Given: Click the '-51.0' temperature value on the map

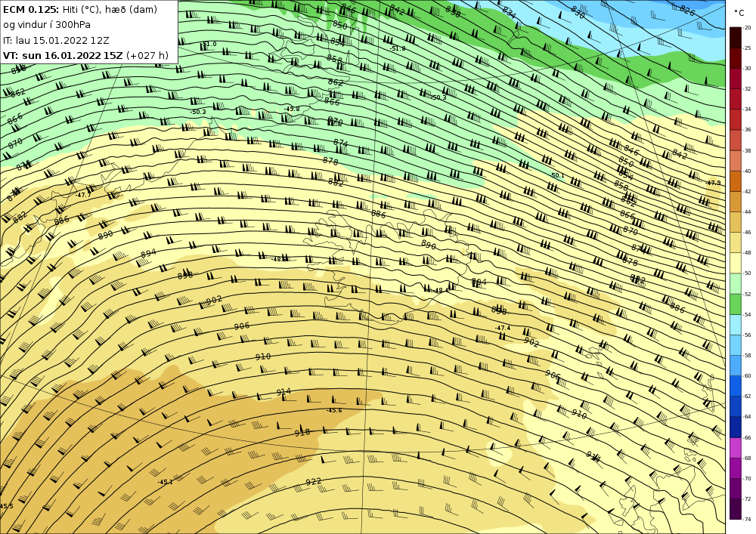Looking at the screenshot, I should (209, 45).
